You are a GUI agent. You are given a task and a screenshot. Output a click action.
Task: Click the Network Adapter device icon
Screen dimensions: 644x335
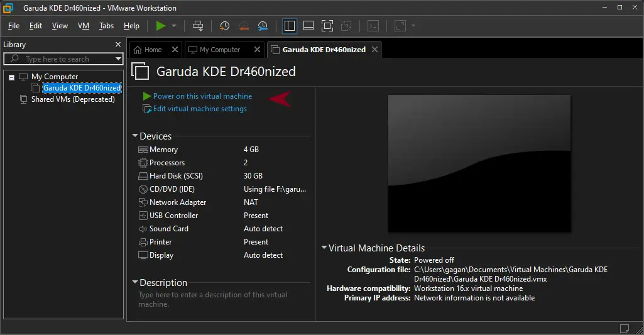(x=143, y=202)
